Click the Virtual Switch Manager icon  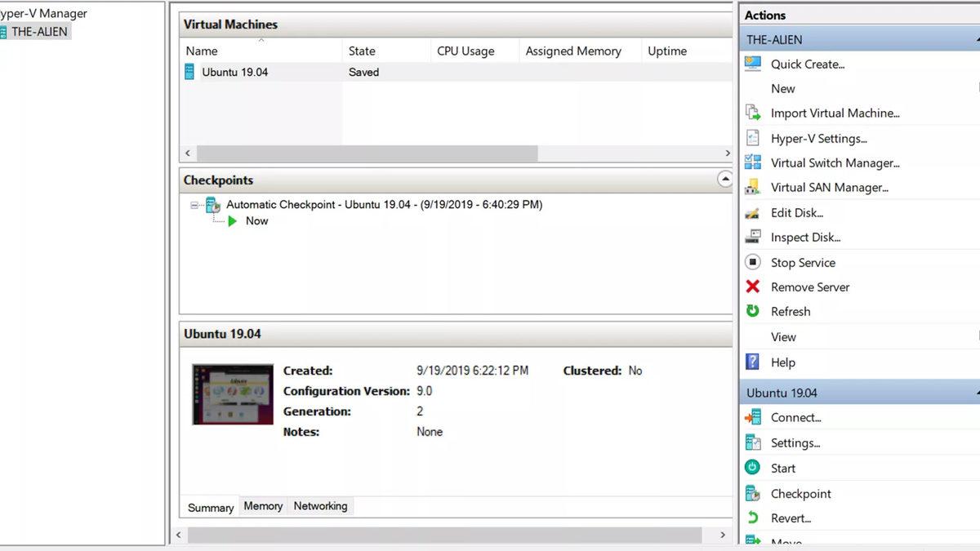753,163
